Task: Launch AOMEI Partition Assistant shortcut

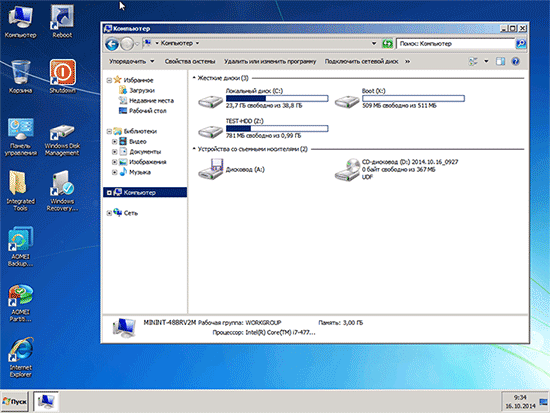Action: 20,302
